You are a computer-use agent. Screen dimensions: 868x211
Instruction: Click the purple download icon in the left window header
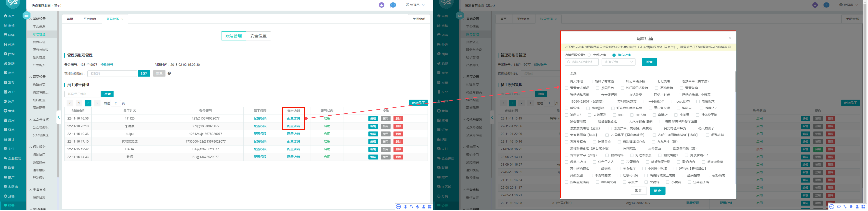point(381,5)
